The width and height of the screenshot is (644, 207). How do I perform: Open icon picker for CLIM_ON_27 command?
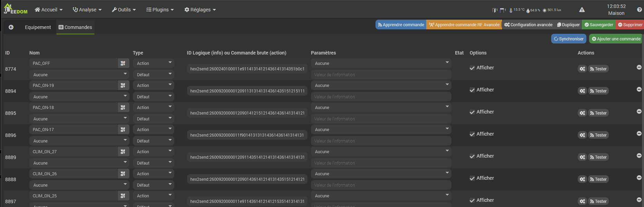click(123, 152)
